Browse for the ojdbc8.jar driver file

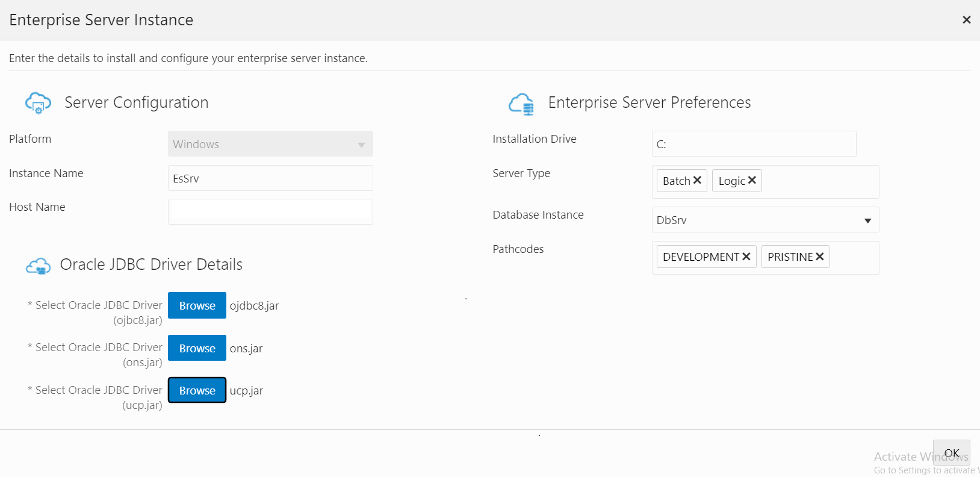[197, 305]
